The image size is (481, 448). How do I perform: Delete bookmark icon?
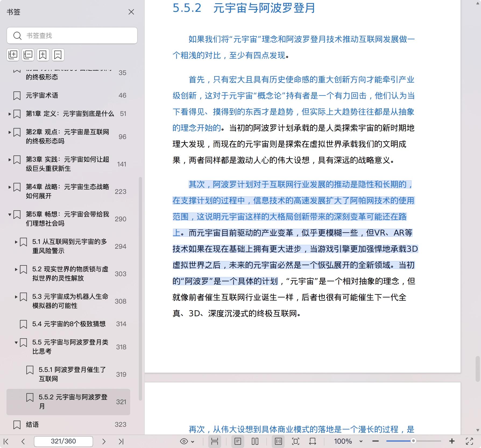(x=58, y=55)
